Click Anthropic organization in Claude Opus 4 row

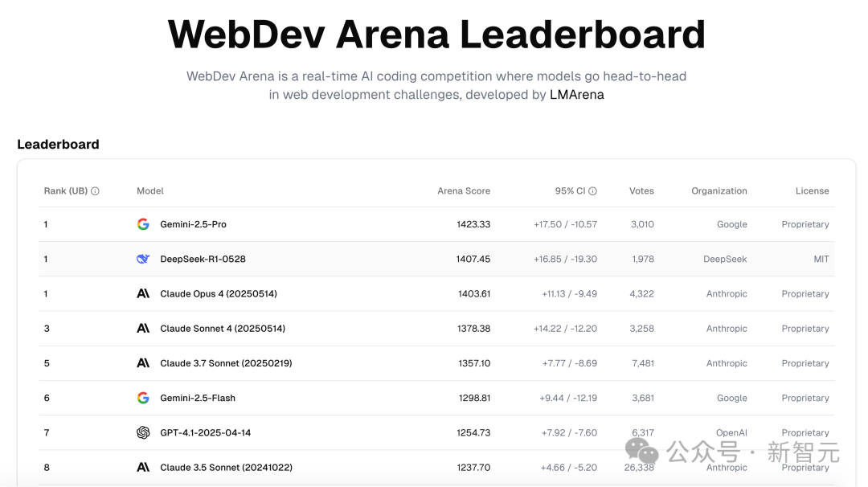(727, 294)
